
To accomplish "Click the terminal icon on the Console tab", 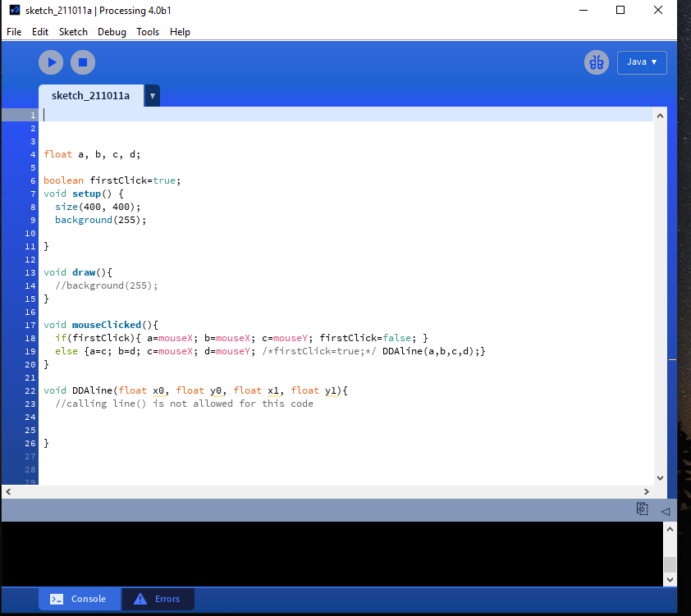I will point(57,599).
